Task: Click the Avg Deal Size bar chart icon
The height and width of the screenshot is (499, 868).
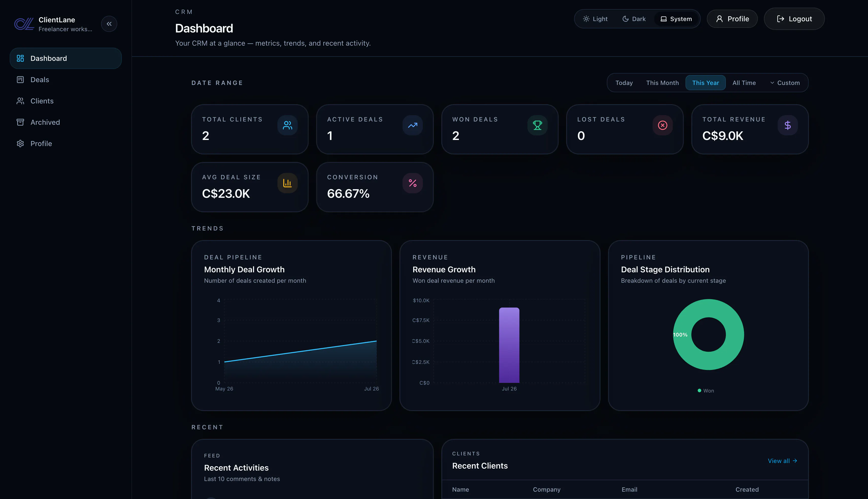Action: pyautogui.click(x=287, y=183)
